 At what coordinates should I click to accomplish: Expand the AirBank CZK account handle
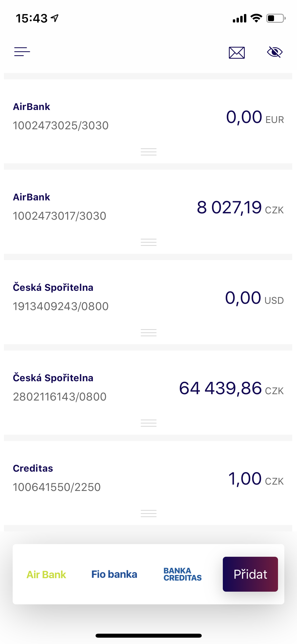pyautogui.click(x=149, y=242)
